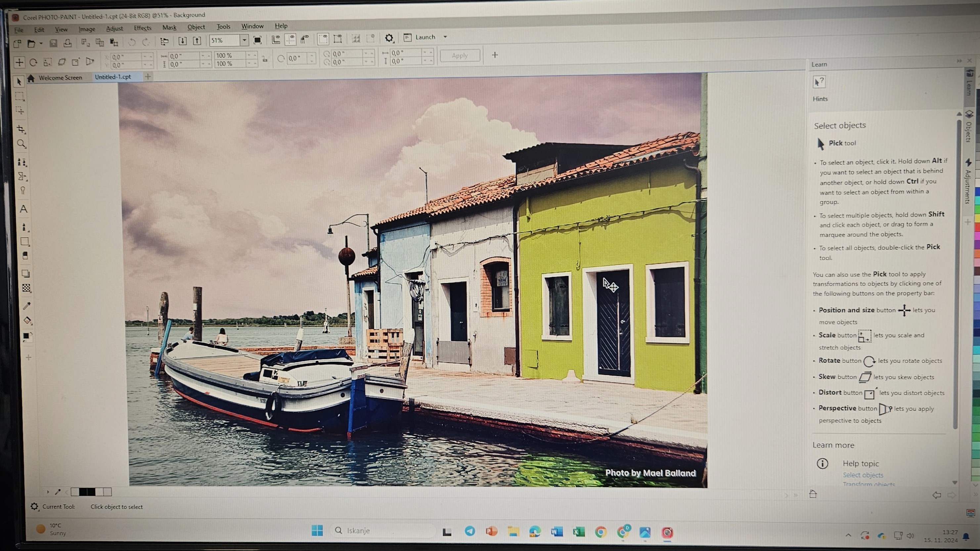Open the 51% zoom level dropdown
Viewport: 980px width, 551px height.
pos(244,40)
